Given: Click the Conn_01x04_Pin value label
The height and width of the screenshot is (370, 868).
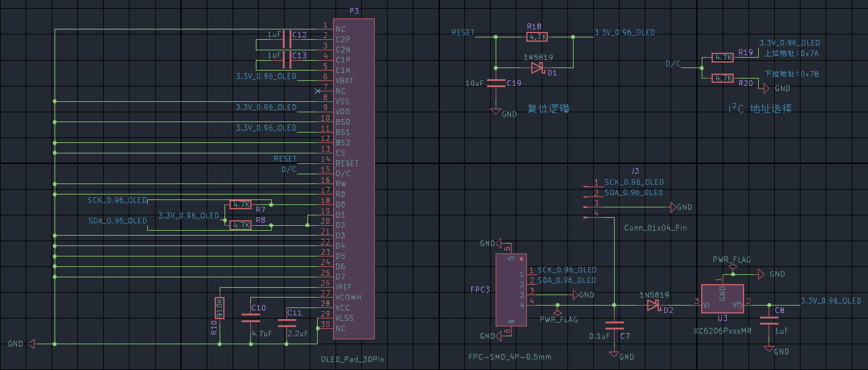Looking at the screenshot, I should (655, 228).
